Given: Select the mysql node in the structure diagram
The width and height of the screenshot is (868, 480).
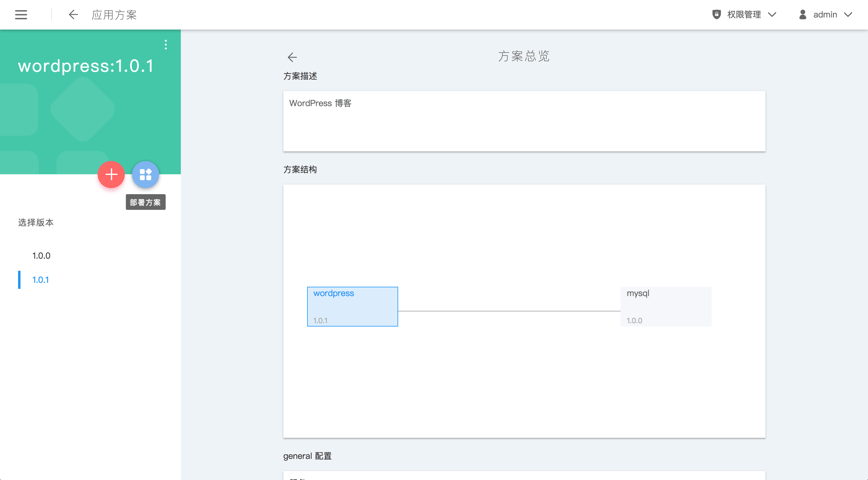Looking at the screenshot, I should click(x=666, y=306).
